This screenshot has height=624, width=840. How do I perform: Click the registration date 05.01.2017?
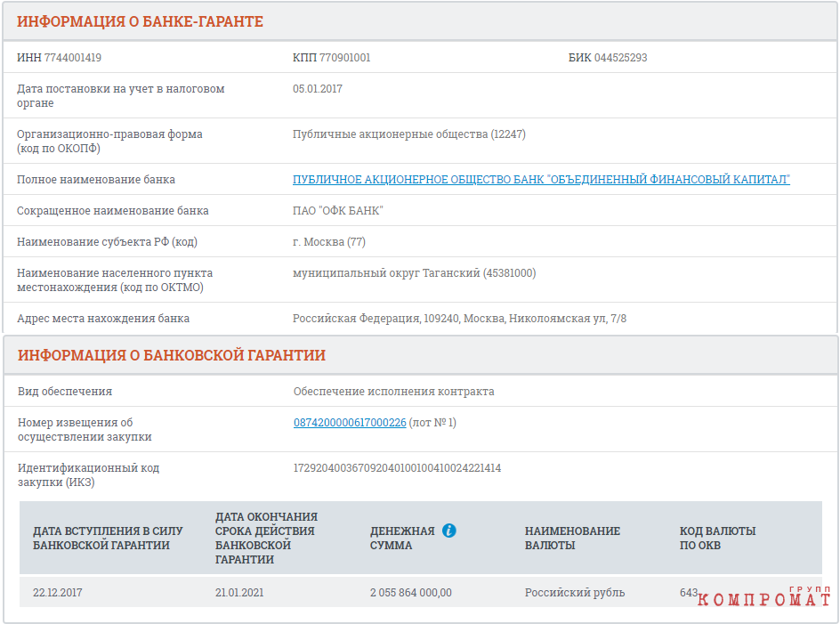(317, 88)
